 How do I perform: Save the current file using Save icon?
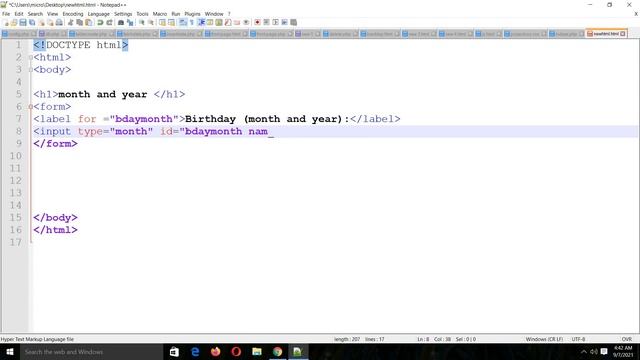click(23, 22)
